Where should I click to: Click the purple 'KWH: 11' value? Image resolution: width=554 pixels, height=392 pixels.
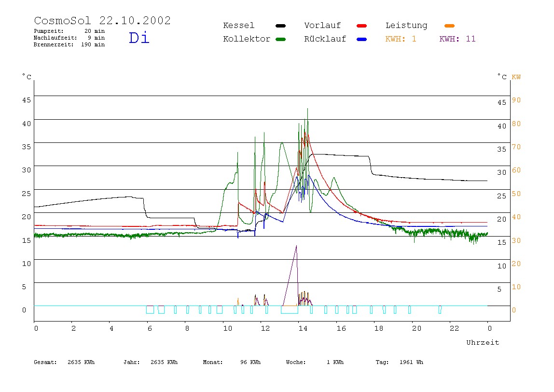(x=457, y=39)
